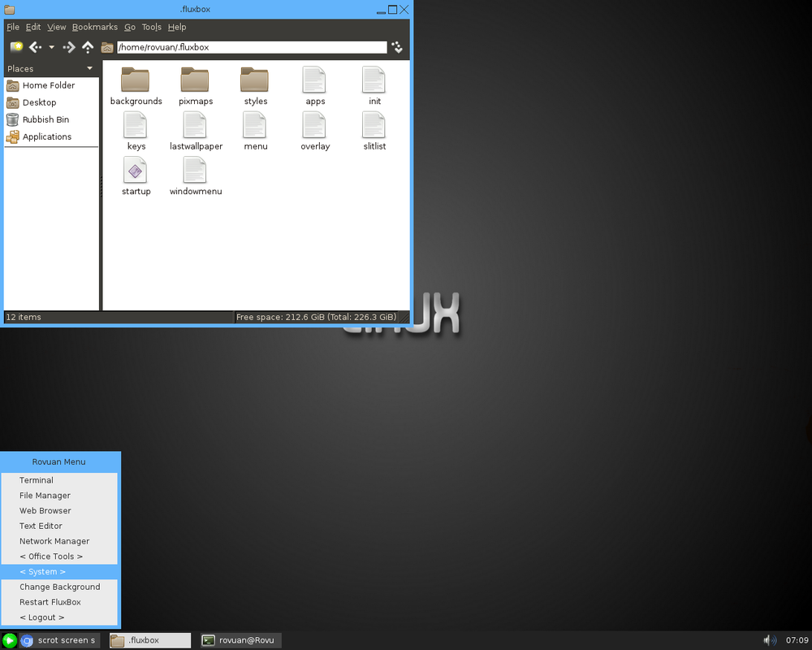Go to parent folder with up arrow

[x=88, y=47]
